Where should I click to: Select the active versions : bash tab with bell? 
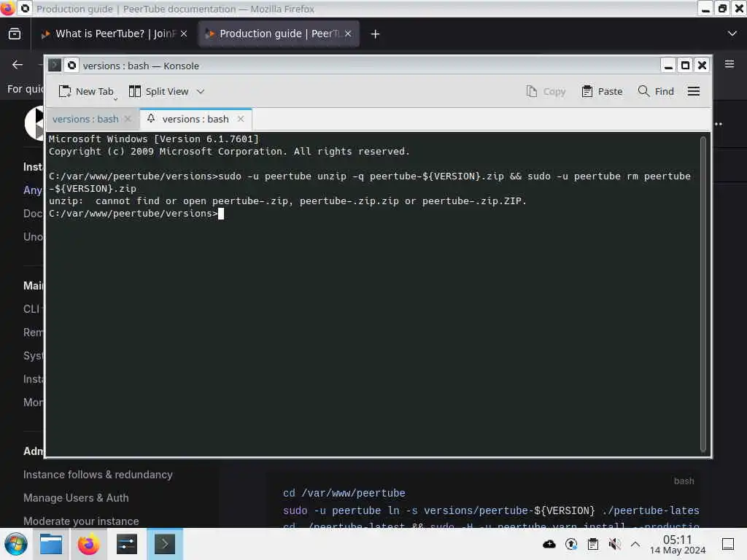click(x=196, y=119)
